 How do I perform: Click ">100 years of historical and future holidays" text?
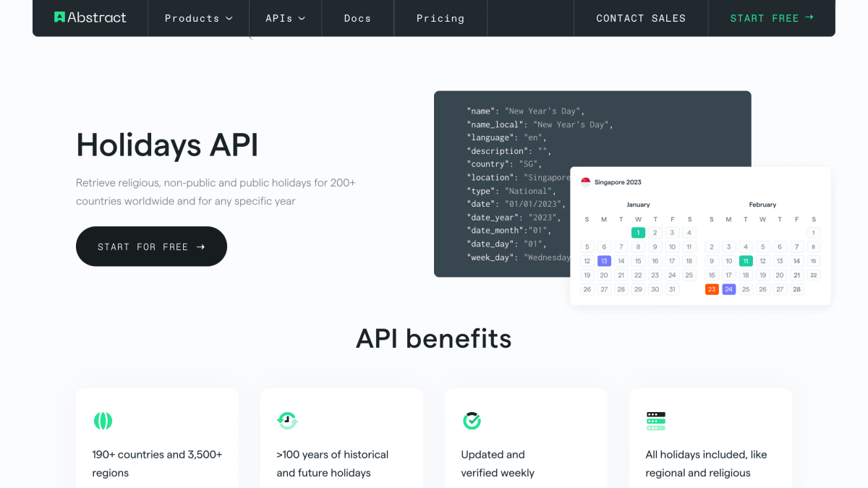[x=333, y=463]
